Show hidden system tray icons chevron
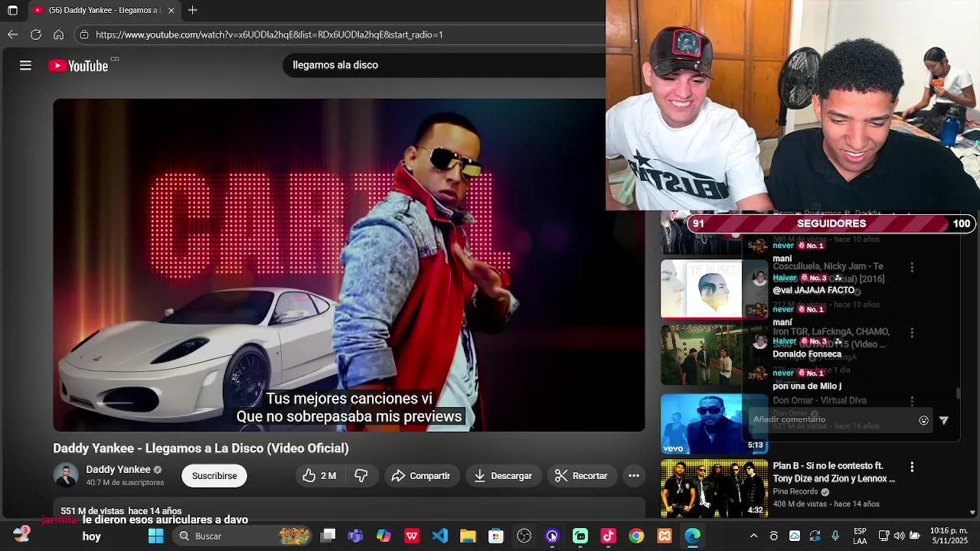Screen dimensions: 980x551 click(753, 536)
